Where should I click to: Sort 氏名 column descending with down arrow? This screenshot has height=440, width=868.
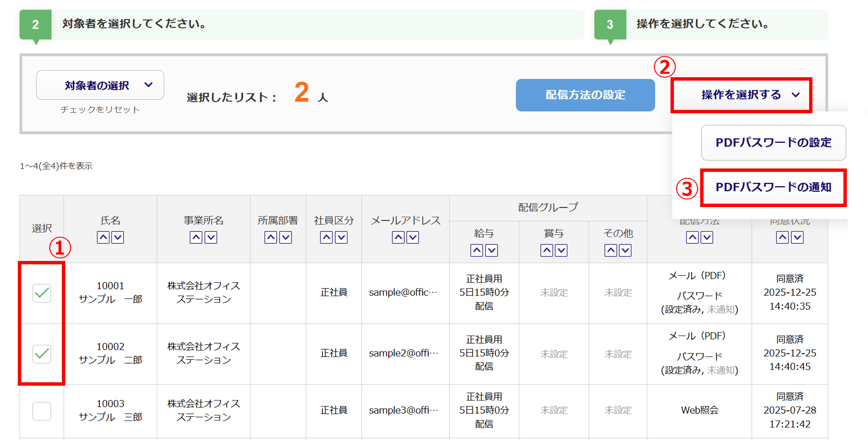point(118,237)
